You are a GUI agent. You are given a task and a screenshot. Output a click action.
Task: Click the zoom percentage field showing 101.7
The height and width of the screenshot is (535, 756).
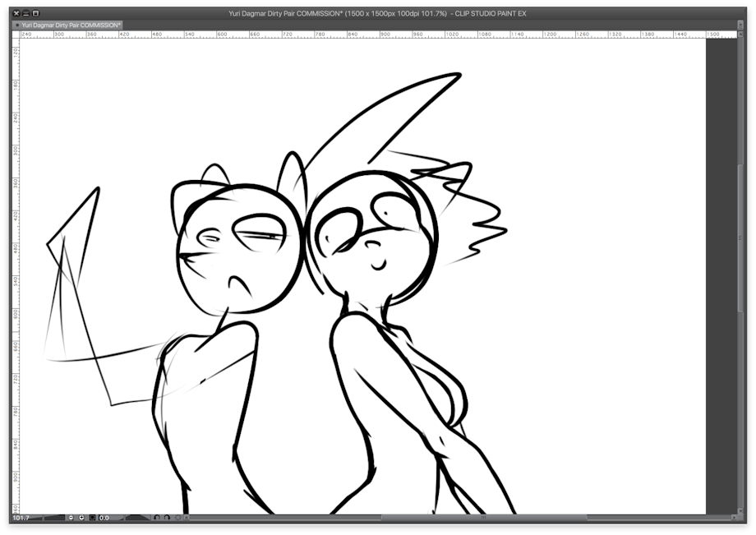click(x=21, y=518)
